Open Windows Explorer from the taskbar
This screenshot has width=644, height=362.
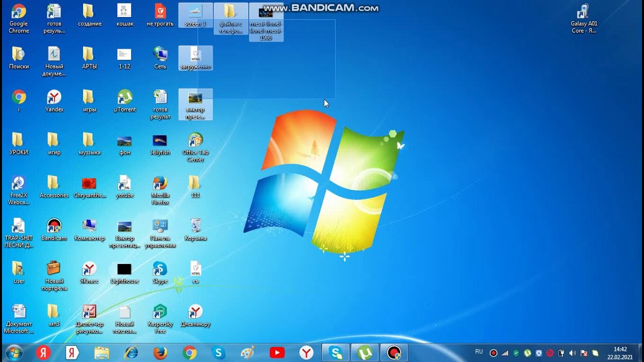point(102,353)
